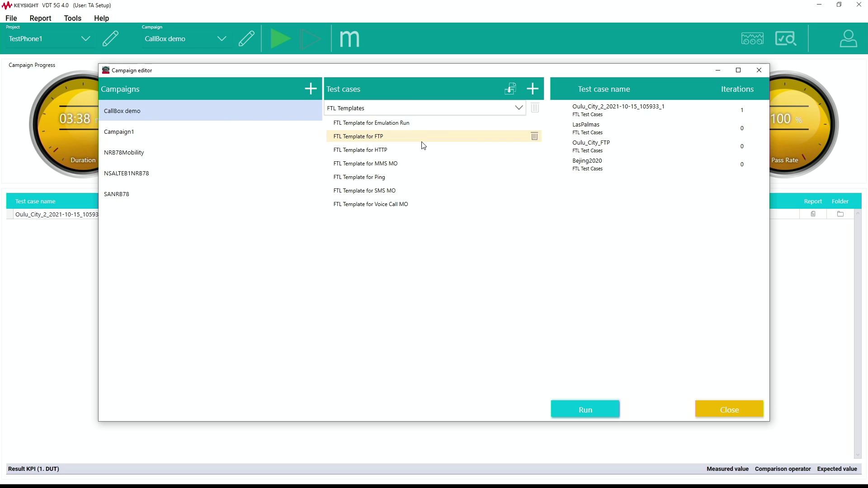Image resolution: width=868 pixels, height=488 pixels.
Task: Open the user profile icon
Action: tap(848, 39)
